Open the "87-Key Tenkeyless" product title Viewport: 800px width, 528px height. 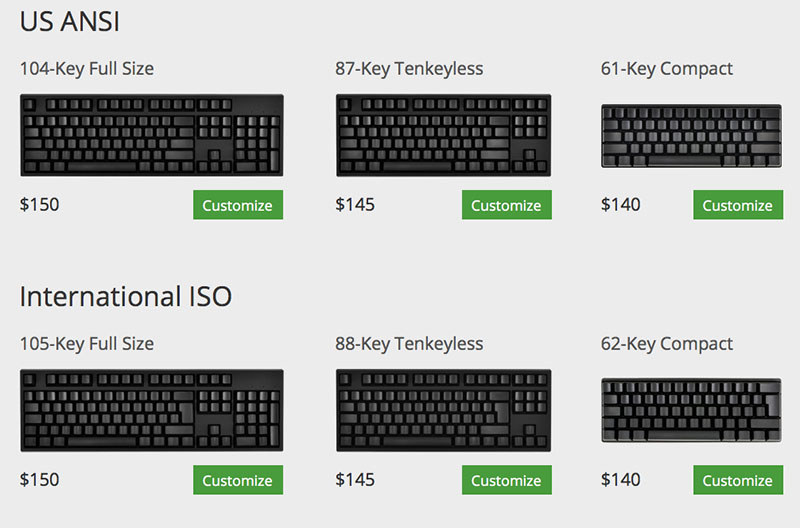[409, 69]
